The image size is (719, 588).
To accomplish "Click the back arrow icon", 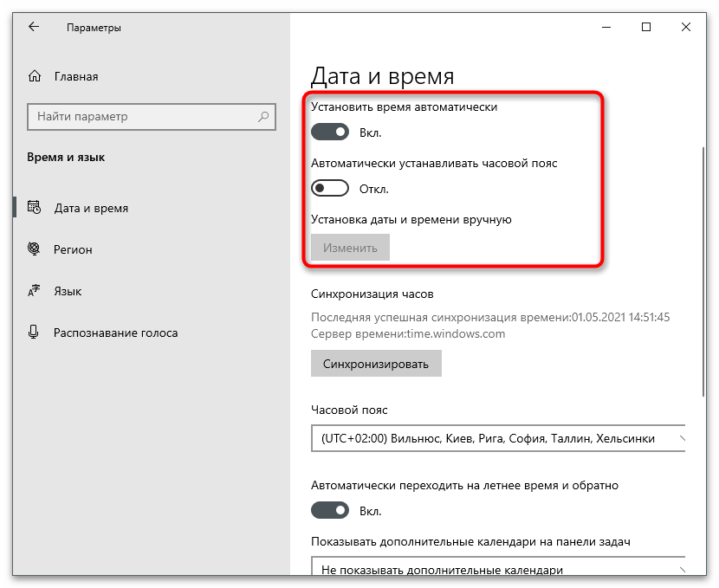I will pos(34,28).
